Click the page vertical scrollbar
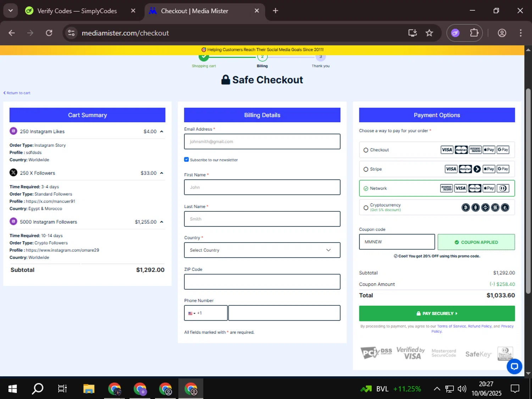This screenshot has height=399, width=532. point(528,191)
